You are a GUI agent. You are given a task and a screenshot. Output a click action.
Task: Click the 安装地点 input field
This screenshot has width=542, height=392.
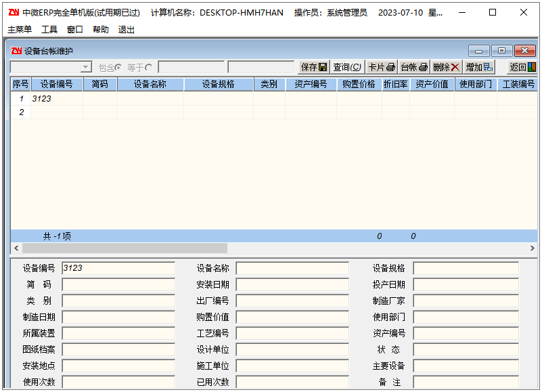tap(118, 366)
